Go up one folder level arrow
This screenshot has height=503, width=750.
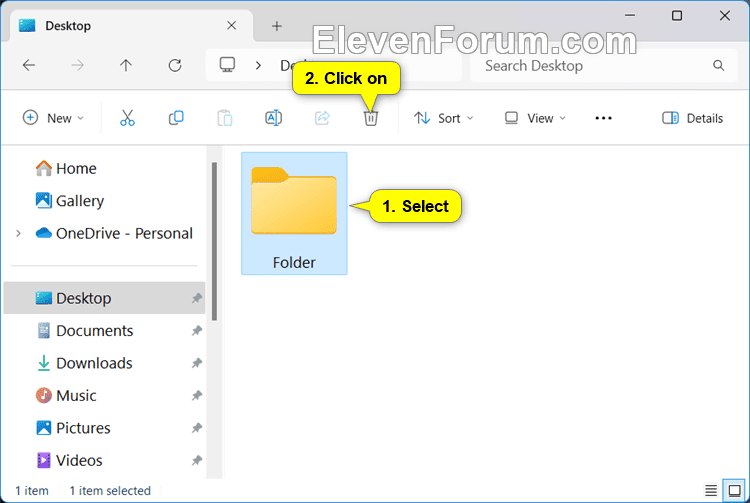126,65
